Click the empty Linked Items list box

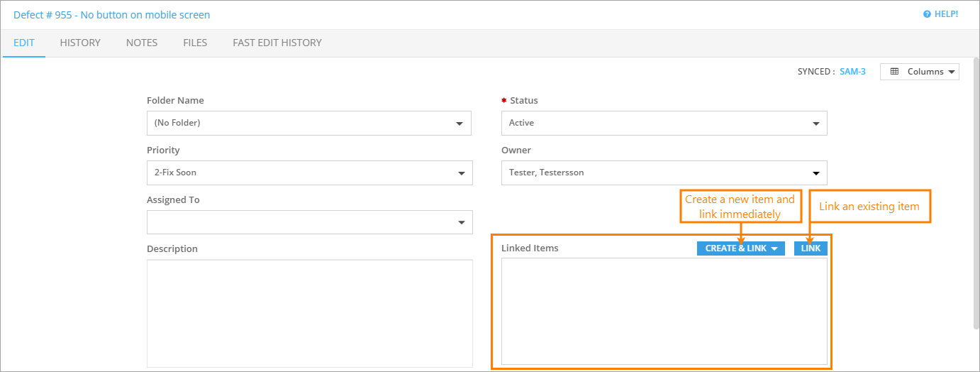tap(664, 311)
